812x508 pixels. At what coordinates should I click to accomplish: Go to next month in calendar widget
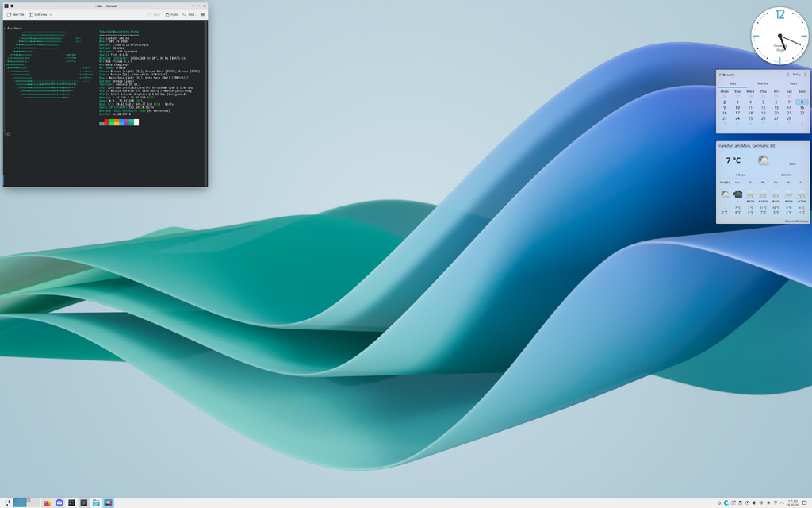pyautogui.click(x=806, y=75)
